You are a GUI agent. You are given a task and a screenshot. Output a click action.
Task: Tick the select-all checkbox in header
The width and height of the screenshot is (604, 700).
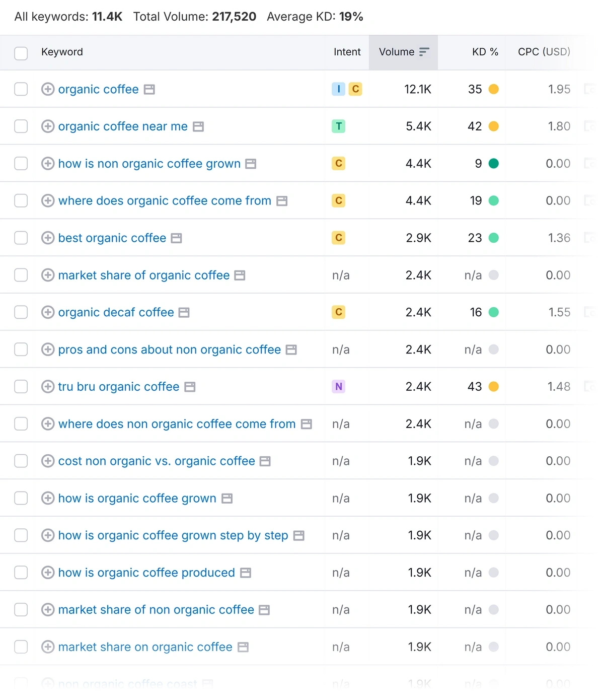pos(21,53)
